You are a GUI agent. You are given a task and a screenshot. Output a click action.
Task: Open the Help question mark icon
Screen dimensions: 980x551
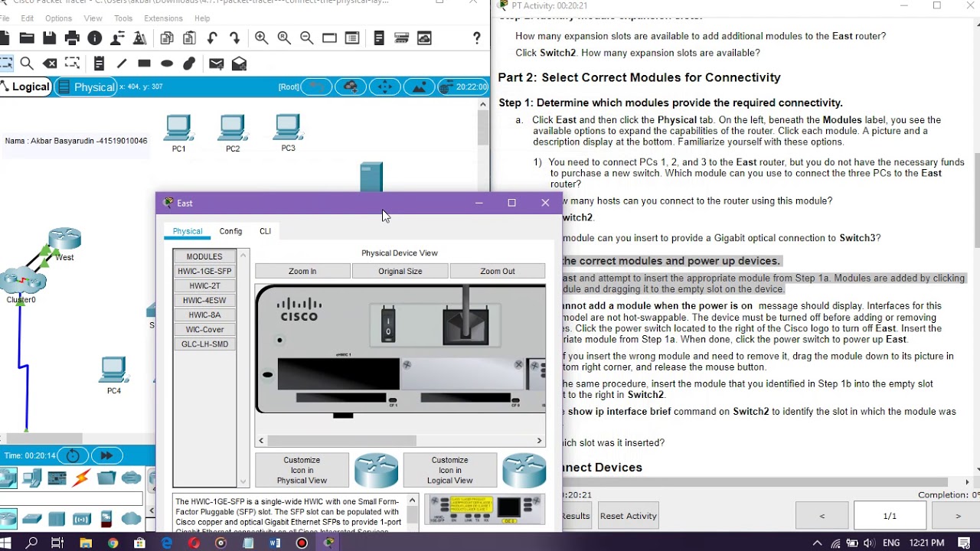coord(477,38)
